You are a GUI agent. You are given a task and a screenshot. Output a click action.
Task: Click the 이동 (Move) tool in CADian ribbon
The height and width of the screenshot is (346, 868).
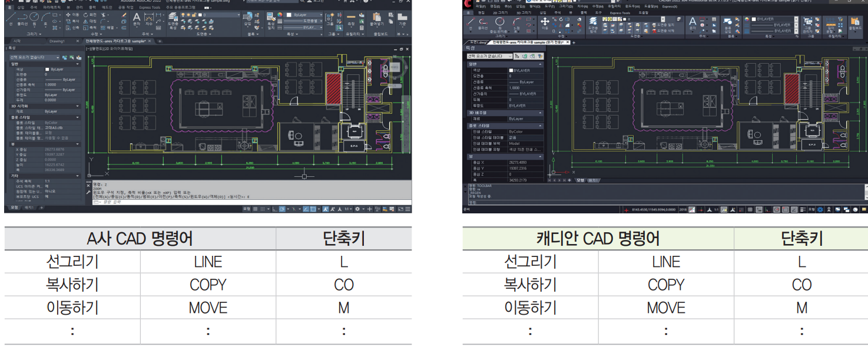coord(545,24)
